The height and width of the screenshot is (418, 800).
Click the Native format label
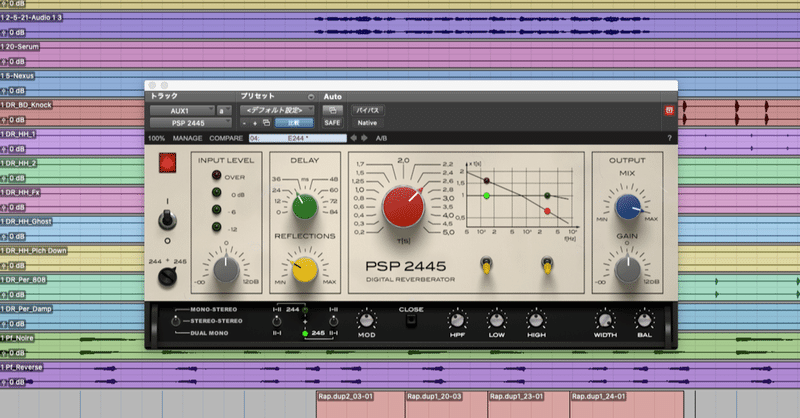(x=367, y=123)
